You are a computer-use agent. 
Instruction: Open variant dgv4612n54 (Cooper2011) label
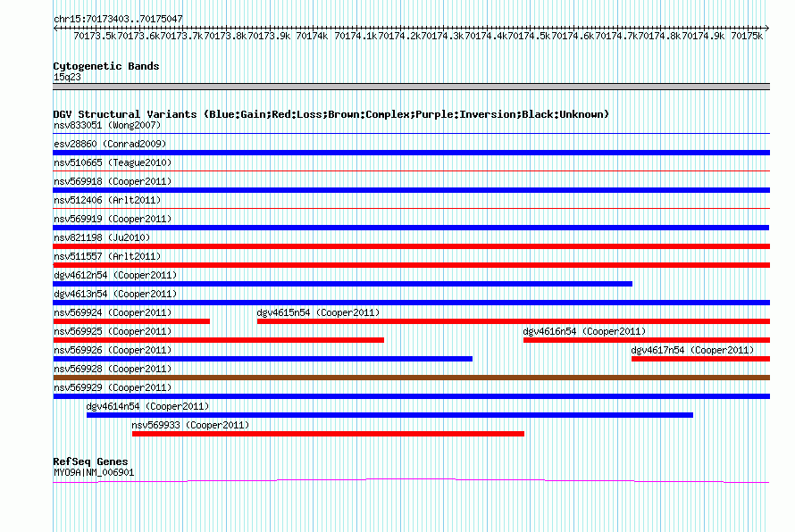click(115, 275)
